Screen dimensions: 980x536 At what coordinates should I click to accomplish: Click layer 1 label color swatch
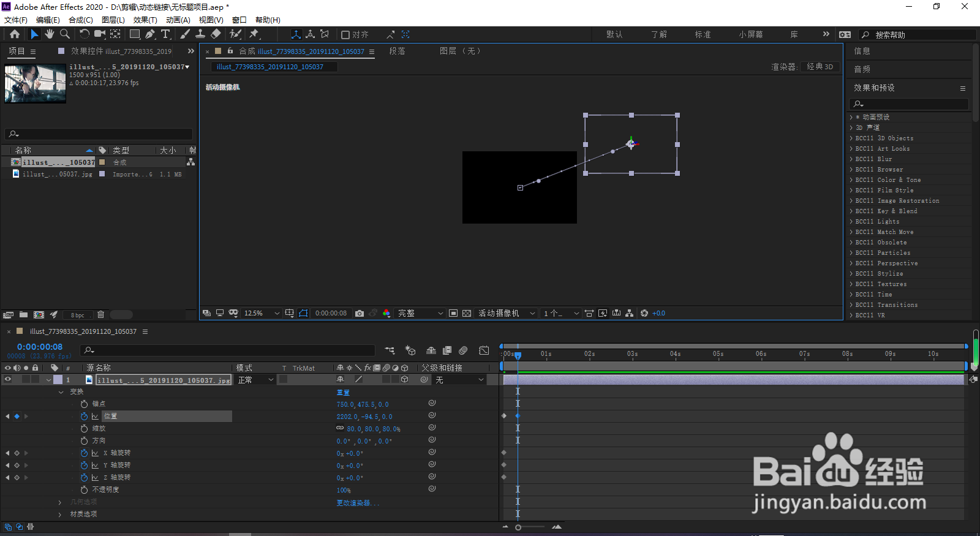(58, 380)
